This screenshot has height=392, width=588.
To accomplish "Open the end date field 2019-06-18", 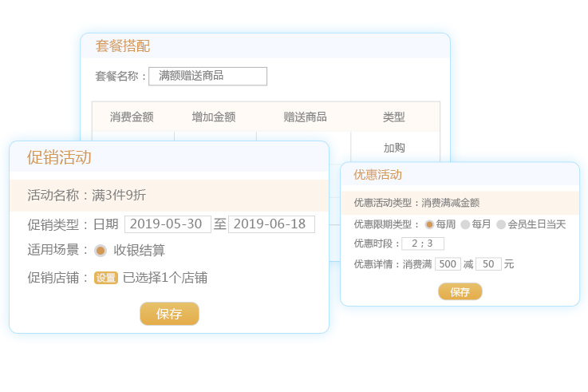I will 271,224.
